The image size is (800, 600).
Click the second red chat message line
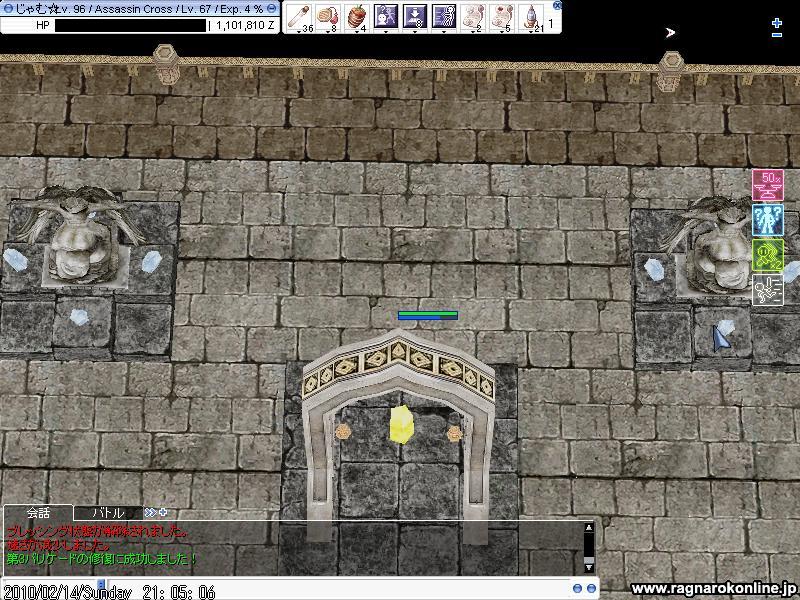58,545
